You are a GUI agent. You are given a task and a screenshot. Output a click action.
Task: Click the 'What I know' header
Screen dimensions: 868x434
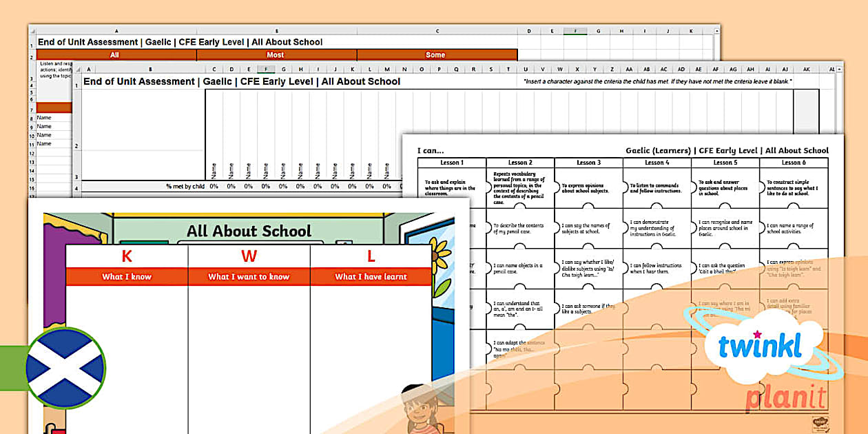(x=127, y=277)
